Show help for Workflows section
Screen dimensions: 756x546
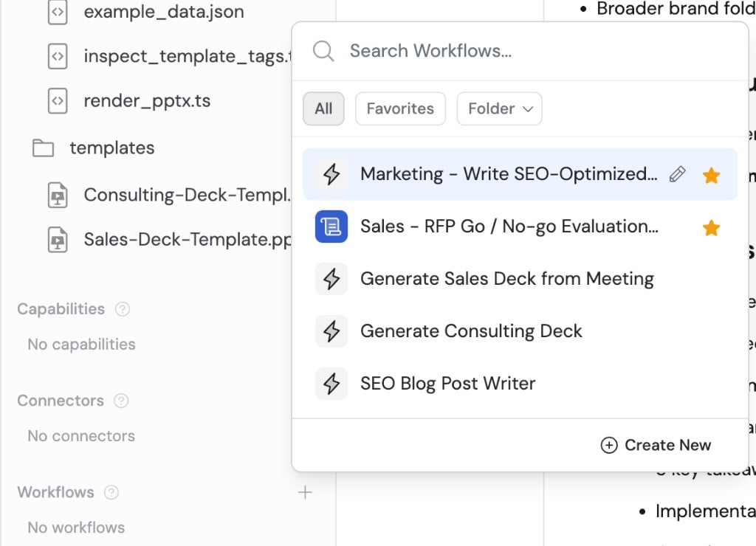111,492
